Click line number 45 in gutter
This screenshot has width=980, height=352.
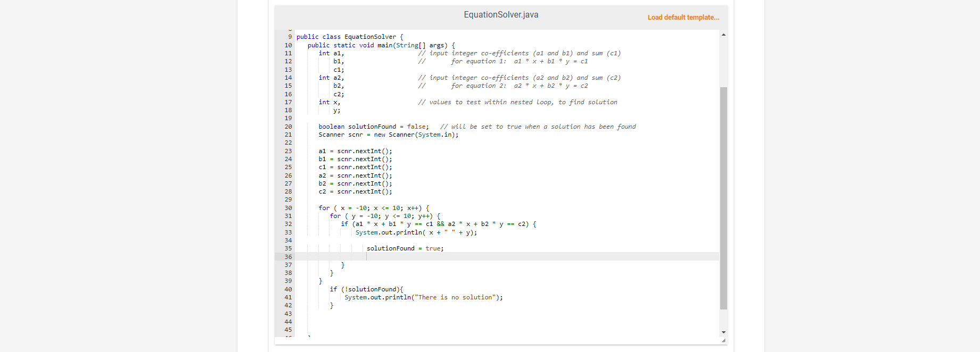(288, 330)
